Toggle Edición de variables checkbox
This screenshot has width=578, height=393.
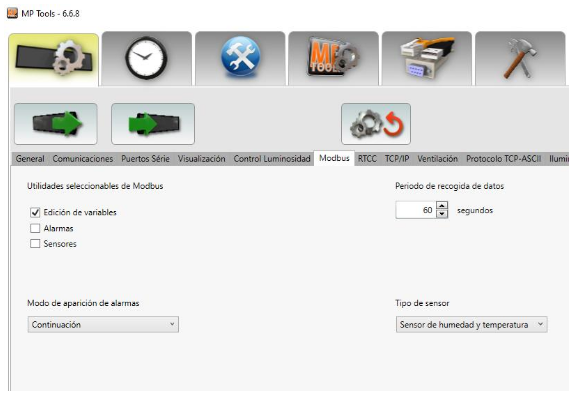[35, 212]
